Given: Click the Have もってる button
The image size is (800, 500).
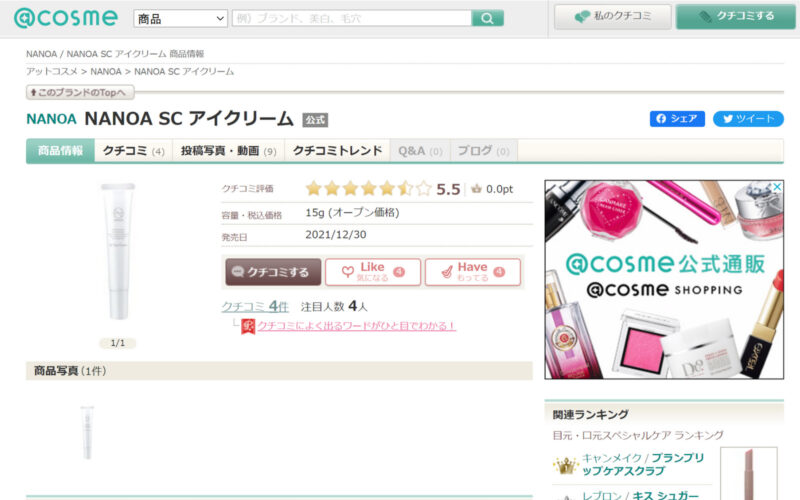Looking at the screenshot, I should point(473,272).
